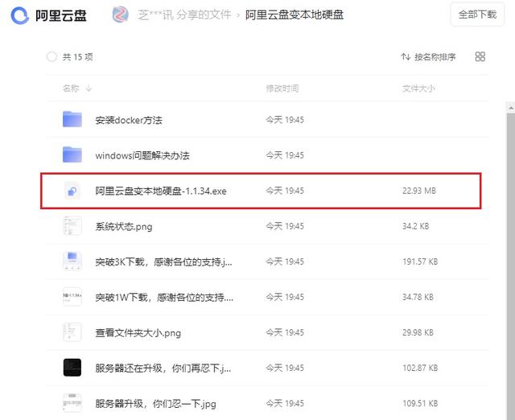This screenshot has width=515, height=420.
Task: Click the 34.2 KB size value
Action: point(415,226)
